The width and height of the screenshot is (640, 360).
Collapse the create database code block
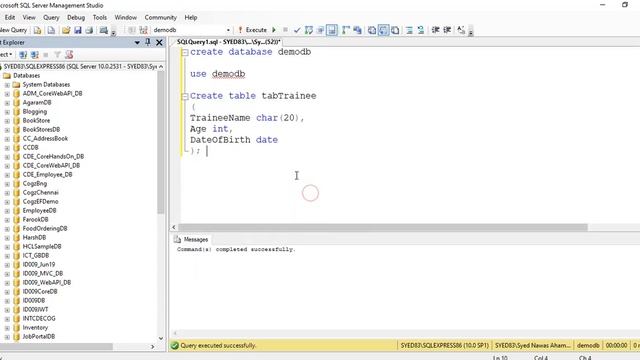[185, 52]
